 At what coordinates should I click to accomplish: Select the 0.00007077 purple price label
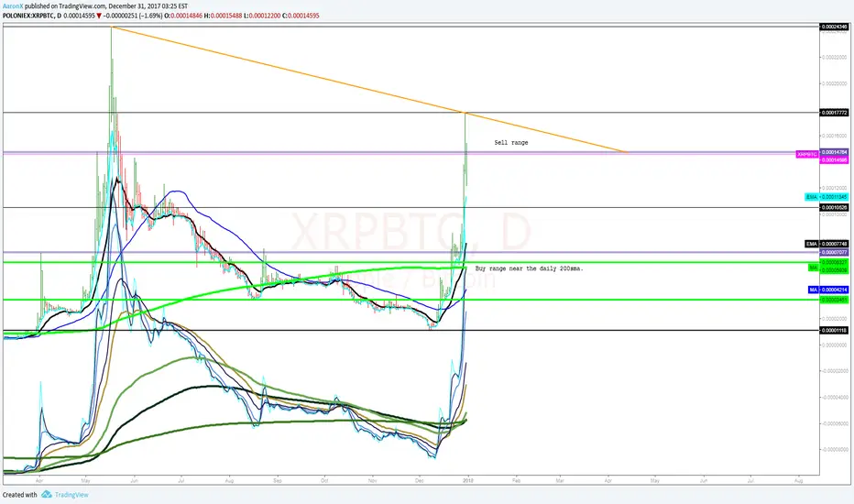tap(835, 252)
